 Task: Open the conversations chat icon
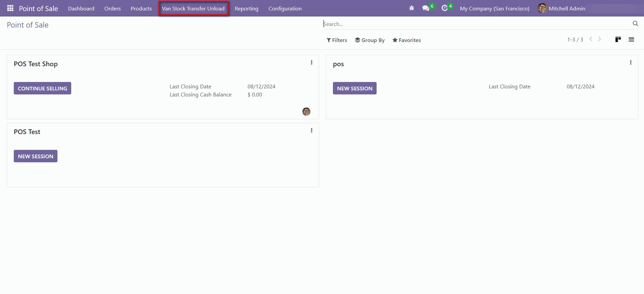click(x=426, y=8)
